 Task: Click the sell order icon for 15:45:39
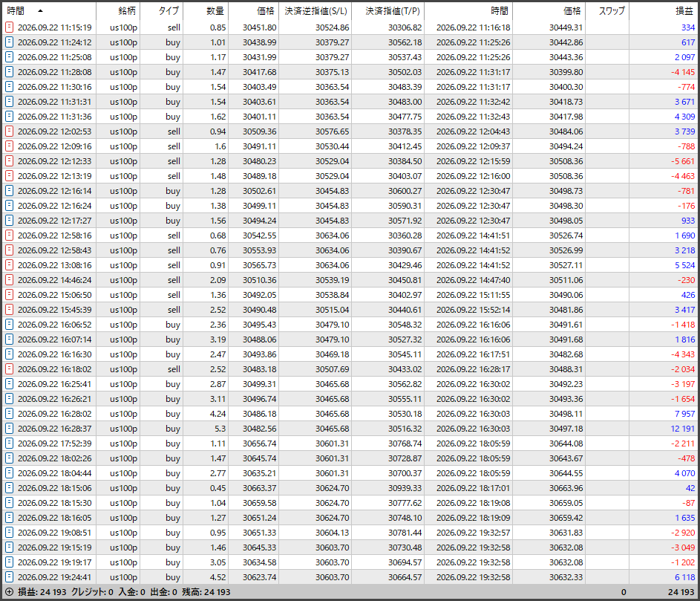(x=9, y=310)
